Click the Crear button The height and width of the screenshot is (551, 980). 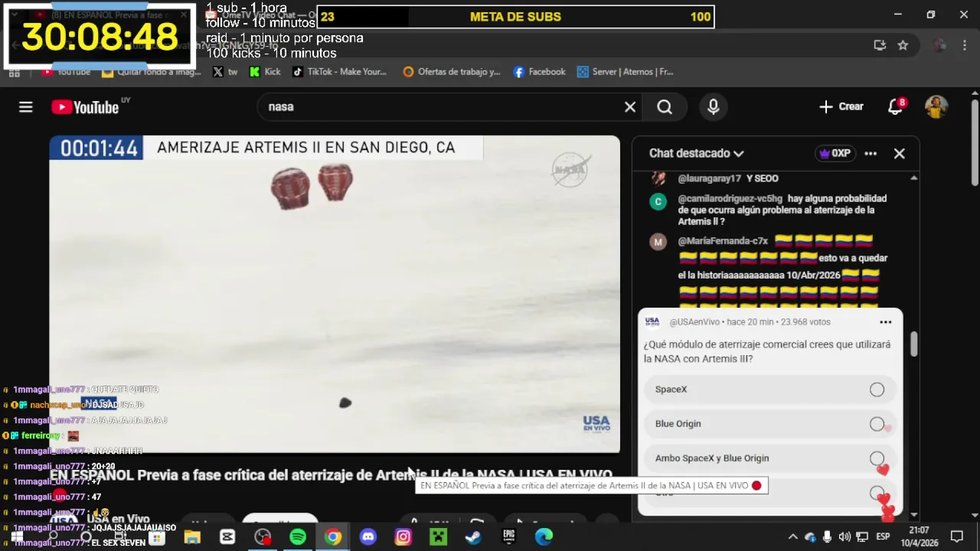tap(841, 107)
